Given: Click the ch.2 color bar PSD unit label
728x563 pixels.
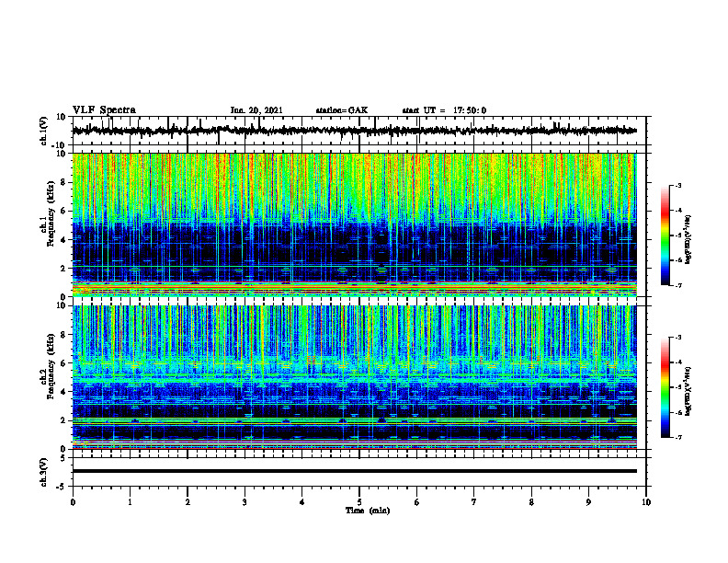Looking at the screenshot, I should pos(688,391).
